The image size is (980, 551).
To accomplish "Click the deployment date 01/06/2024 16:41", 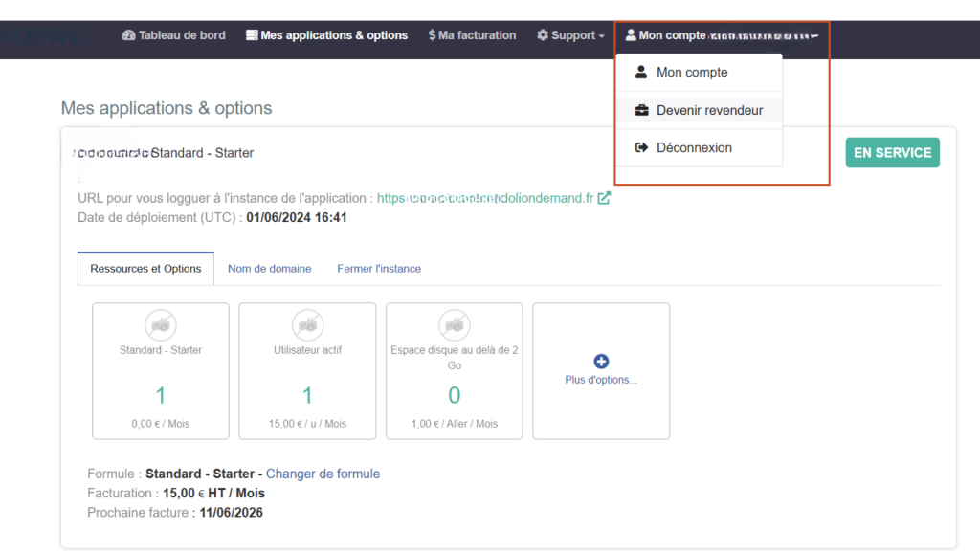I will point(297,217).
